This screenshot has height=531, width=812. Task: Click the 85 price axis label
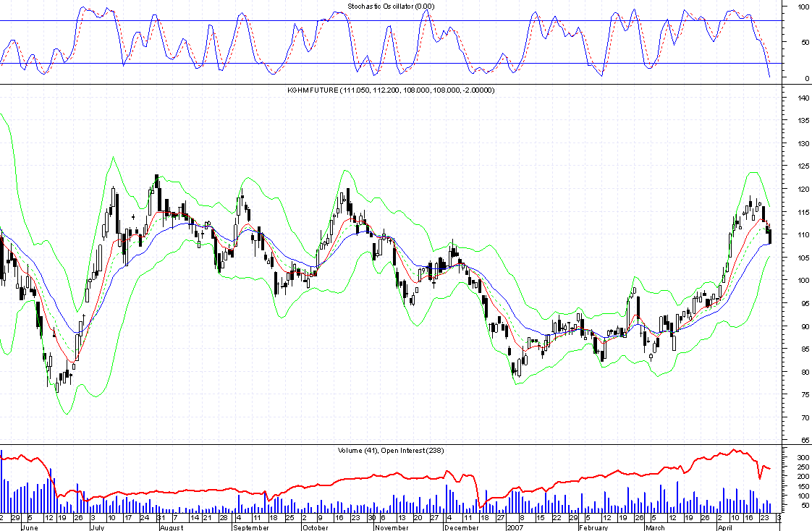pyautogui.click(x=805, y=349)
